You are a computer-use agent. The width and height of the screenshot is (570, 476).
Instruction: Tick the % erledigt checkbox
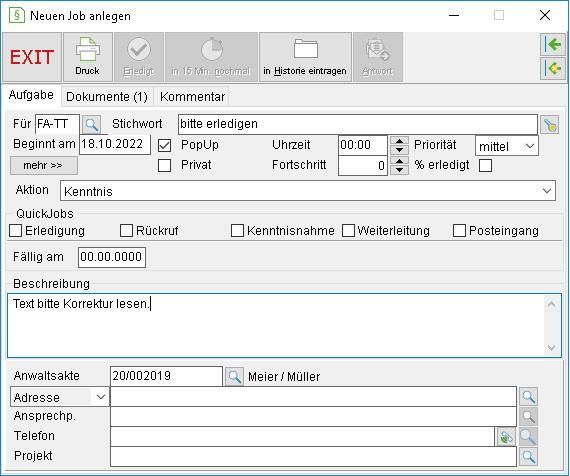485,165
